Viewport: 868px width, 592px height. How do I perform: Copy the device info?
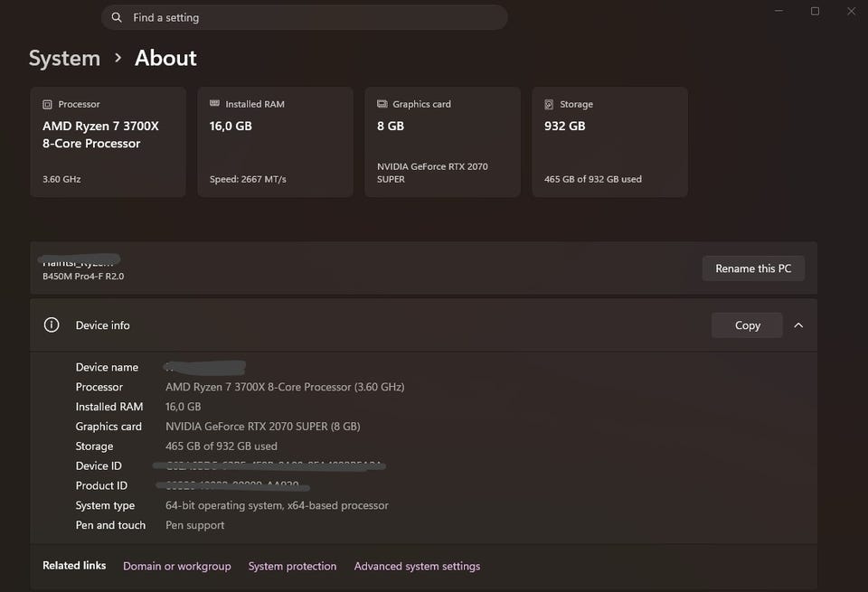coord(747,325)
